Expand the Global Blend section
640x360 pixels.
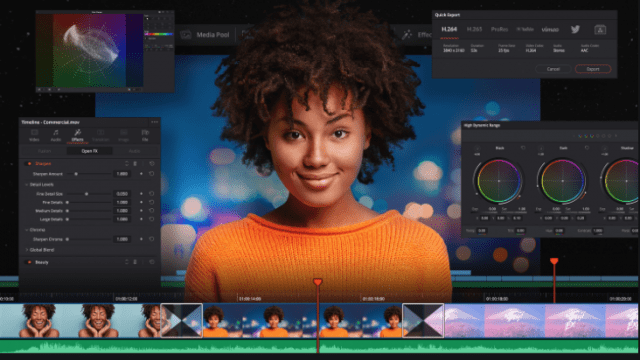tap(27, 250)
